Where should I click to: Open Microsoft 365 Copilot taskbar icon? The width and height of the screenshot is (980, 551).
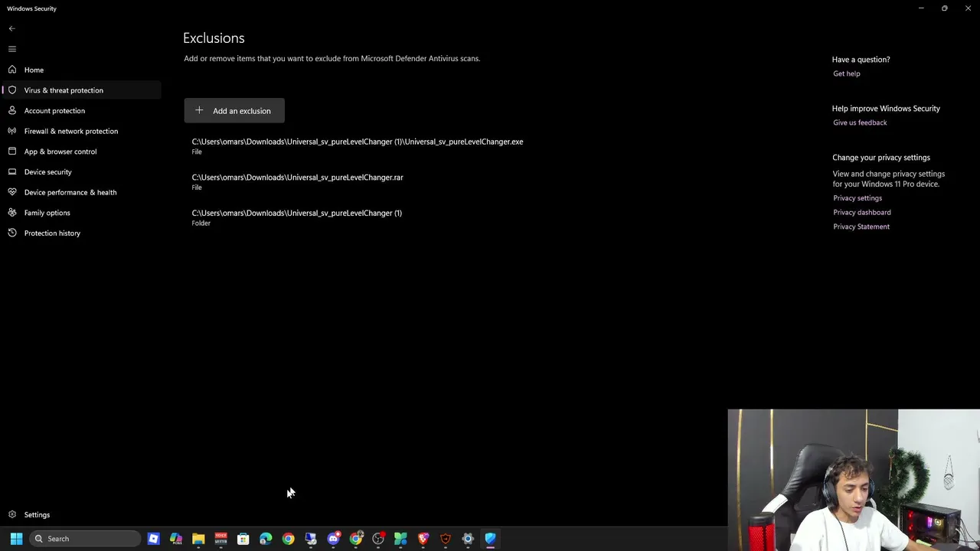[x=176, y=539]
